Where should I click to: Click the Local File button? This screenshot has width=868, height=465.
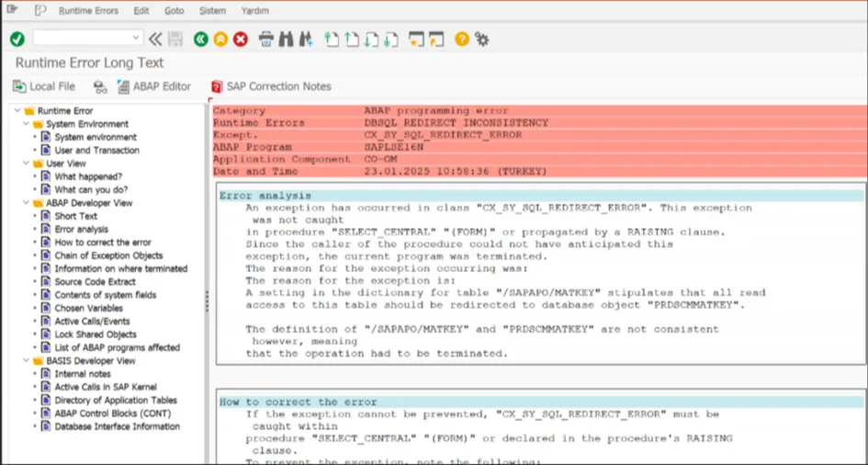coord(44,86)
